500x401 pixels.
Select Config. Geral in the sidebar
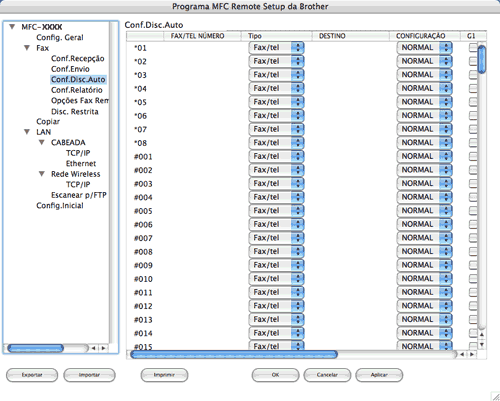[60, 37]
